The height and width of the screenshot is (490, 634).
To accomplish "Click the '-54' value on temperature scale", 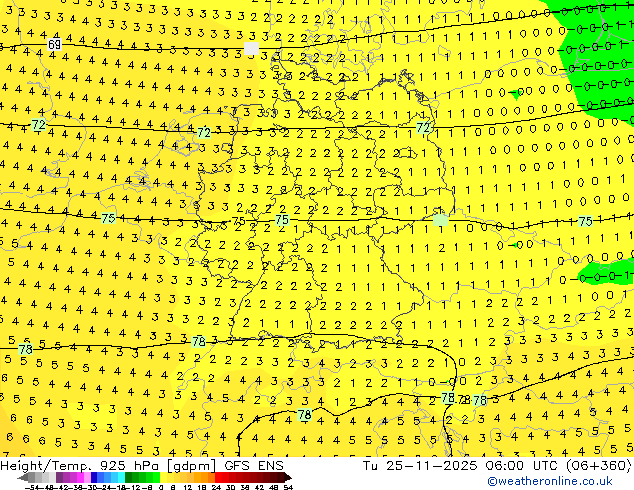I will [x=32, y=487].
